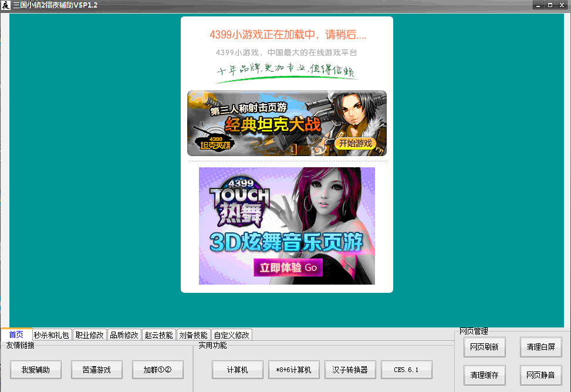571x392 pixels.
Task: Minimize the 三国小镇2 assistant window
Action: point(538,5)
